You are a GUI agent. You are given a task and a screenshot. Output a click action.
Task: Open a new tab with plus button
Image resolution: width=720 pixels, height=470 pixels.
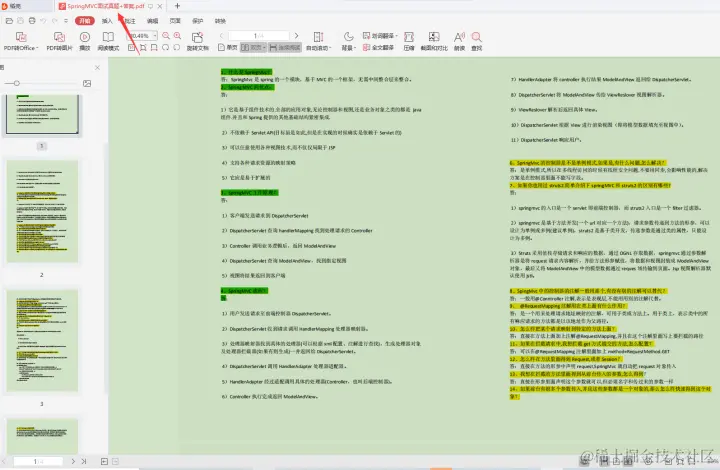coord(177,6)
